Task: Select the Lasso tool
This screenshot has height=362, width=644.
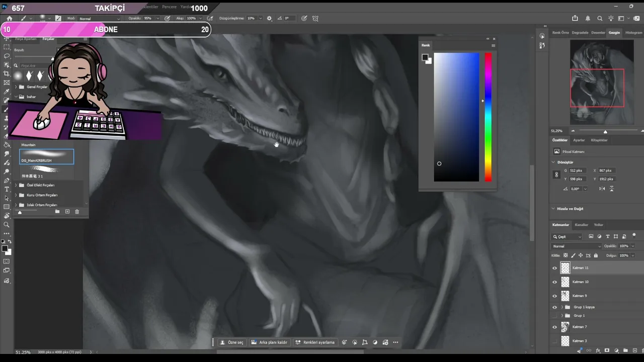Action: (x=7, y=56)
